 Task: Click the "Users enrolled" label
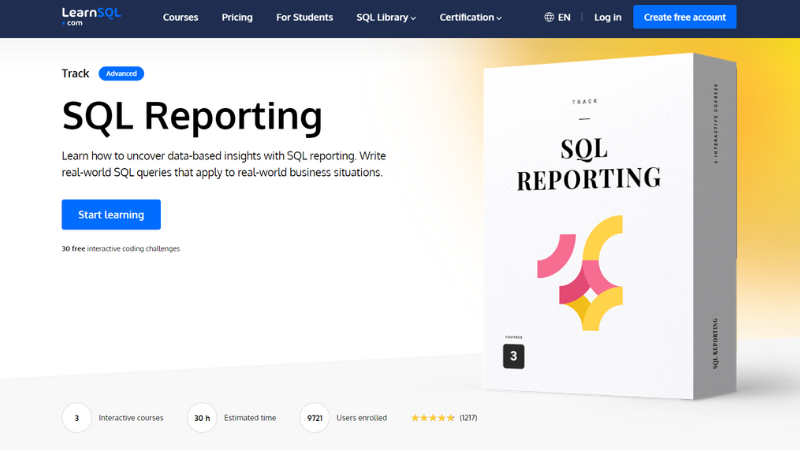coord(362,418)
